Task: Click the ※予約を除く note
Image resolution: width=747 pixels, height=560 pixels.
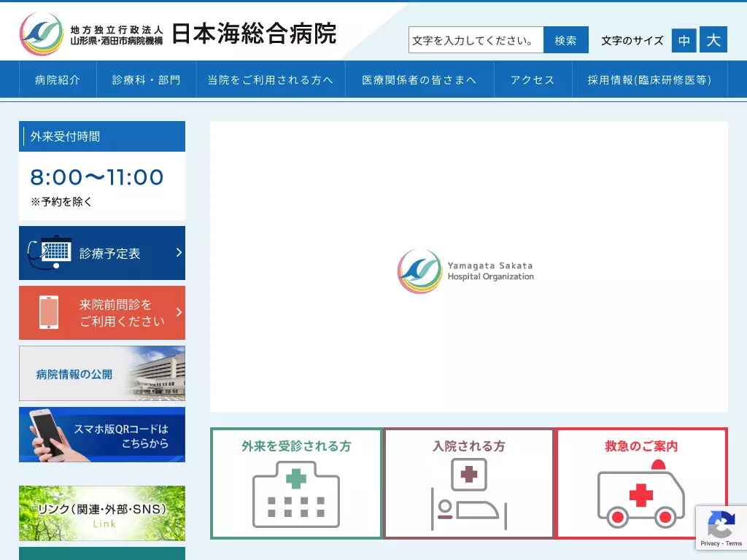Action: tap(61, 202)
